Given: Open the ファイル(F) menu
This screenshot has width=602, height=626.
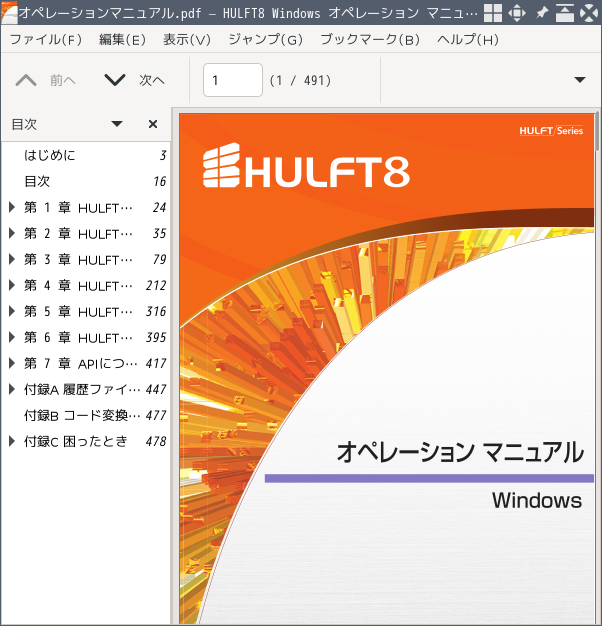Looking at the screenshot, I should [x=46, y=40].
